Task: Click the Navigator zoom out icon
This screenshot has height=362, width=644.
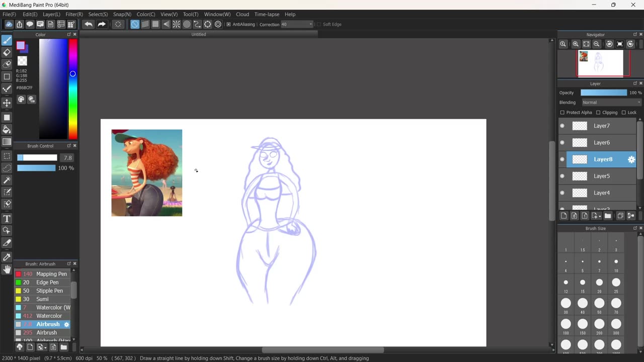Action: 597,44
